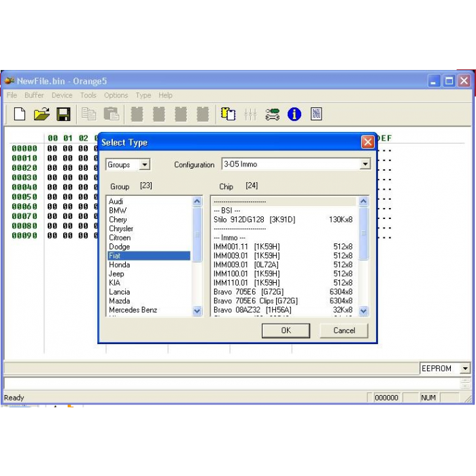This screenshot has height=476, width=476.
Task: Click the Chip list scroll up arrow
Action: pyautogui.click(x=363, y=201)
